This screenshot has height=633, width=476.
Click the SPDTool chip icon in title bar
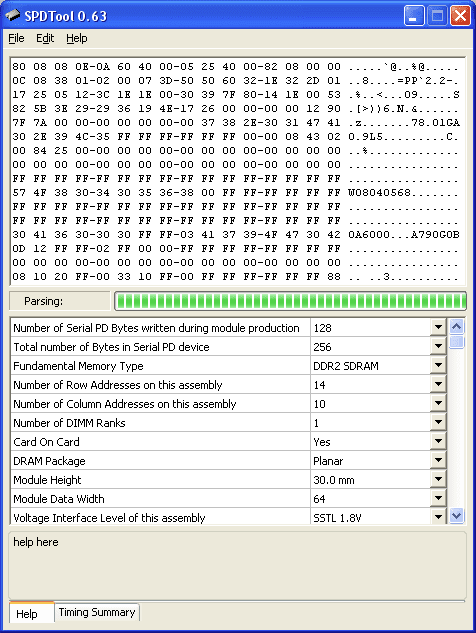tap(13, 16)
